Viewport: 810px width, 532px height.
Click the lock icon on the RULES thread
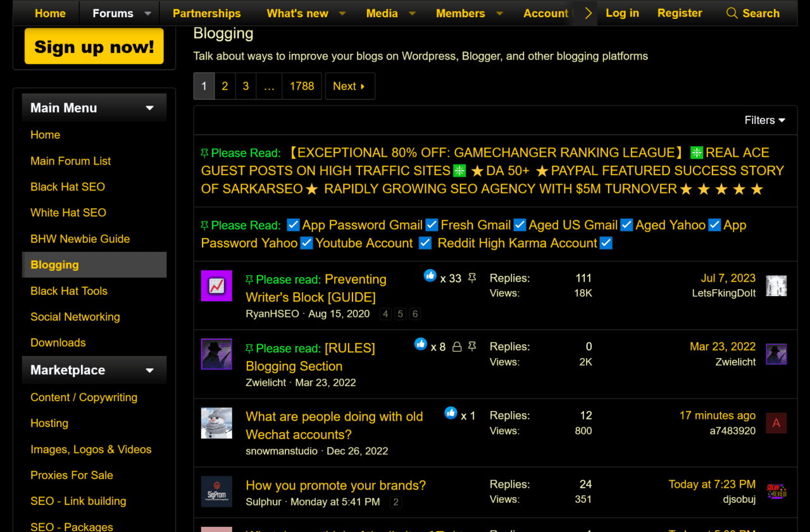pos(457,345)
